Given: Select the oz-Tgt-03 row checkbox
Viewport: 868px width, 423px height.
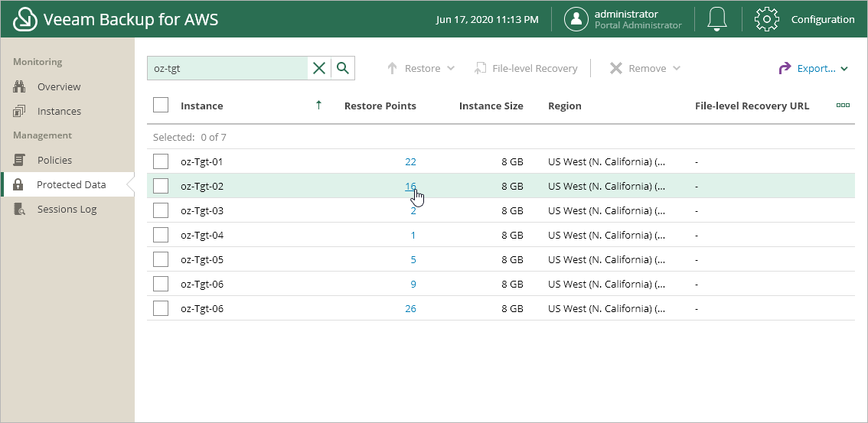Looking at the screenshot, I should point(161,210).
